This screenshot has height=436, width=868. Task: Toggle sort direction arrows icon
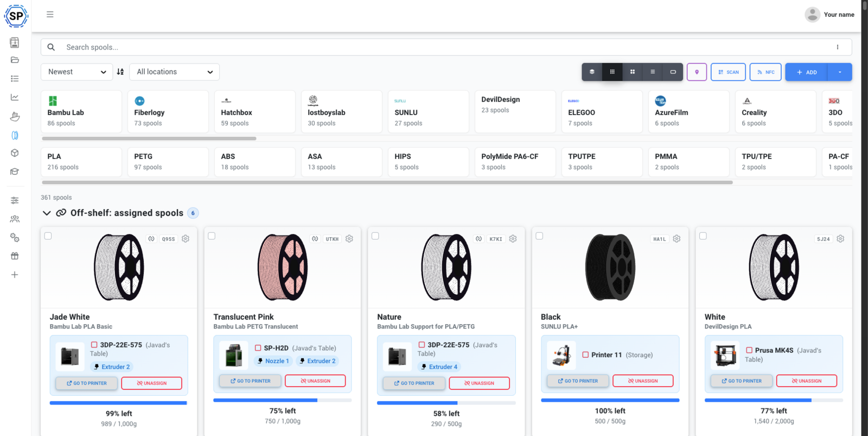pos(120,72)
